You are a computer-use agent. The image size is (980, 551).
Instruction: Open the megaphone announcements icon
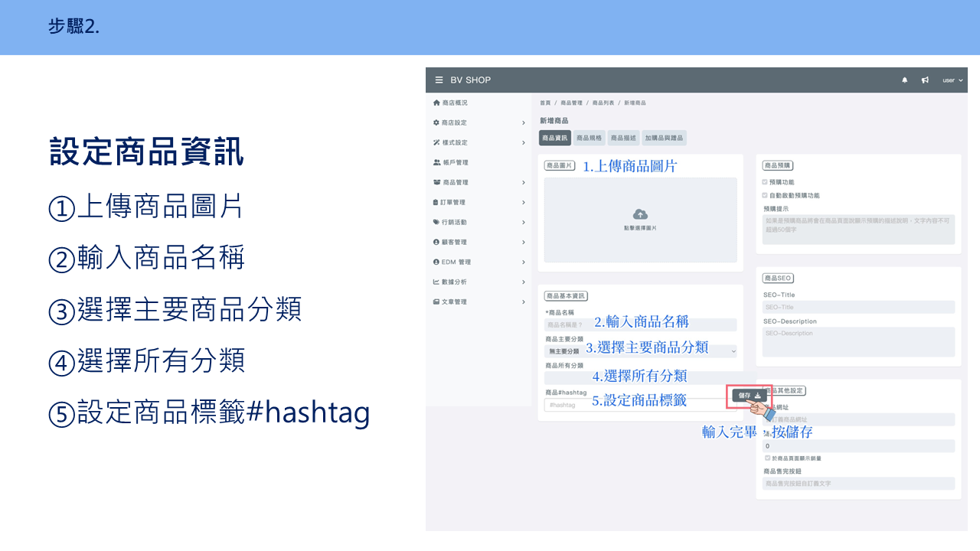(x=925, y=80)
